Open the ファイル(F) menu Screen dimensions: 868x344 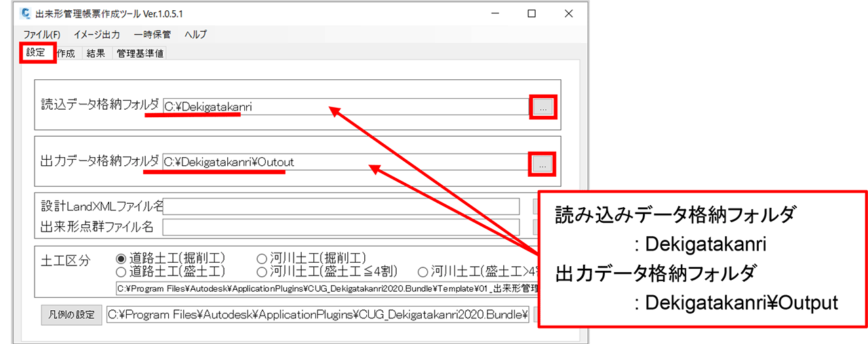click(42, 35)
